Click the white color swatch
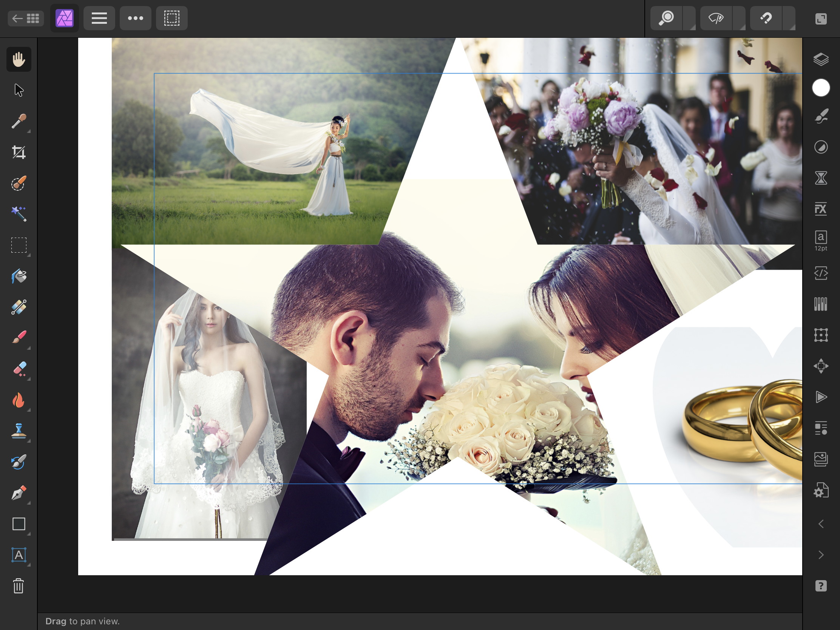The width and height of the screenshot is (840, 630). (x=821, y=88)
